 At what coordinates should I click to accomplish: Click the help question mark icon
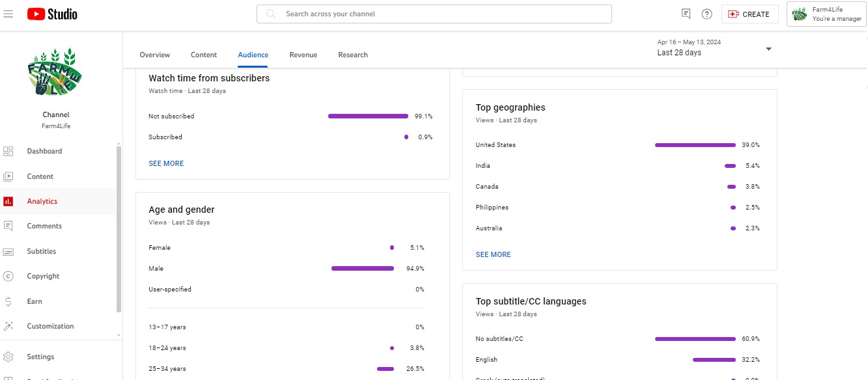[707, 14]
